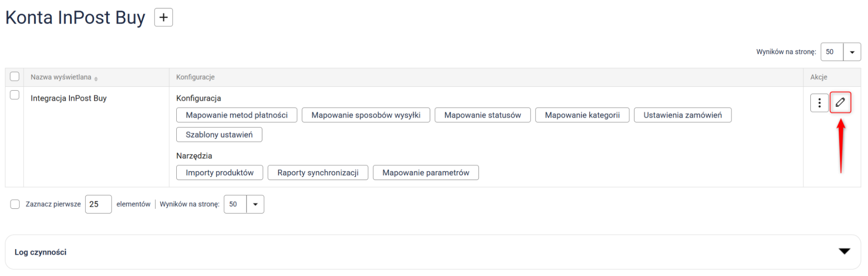868x276 pixels.
Task: Click the Zaznacz pierwsze number field
Action: [98, 204]
